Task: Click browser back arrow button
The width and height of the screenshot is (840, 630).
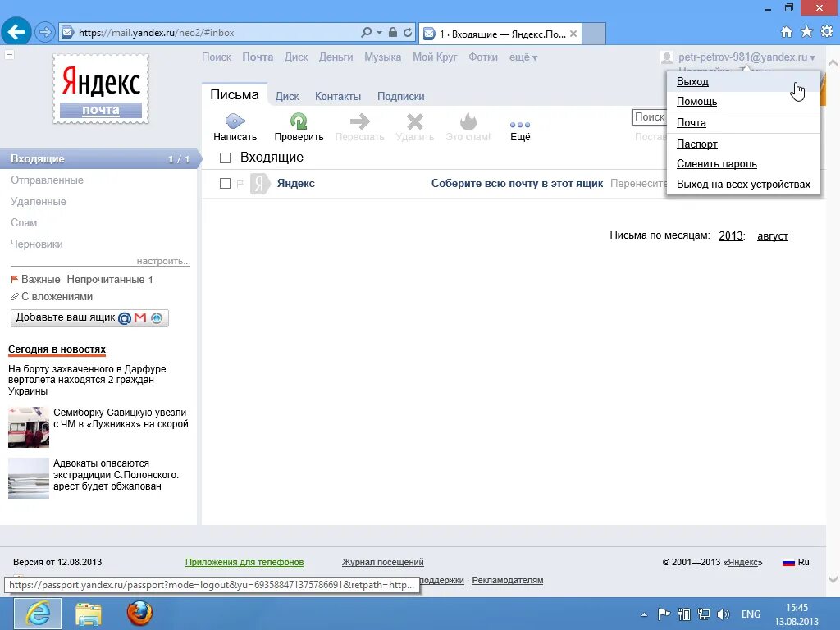Action: click(x=16, y=32)
